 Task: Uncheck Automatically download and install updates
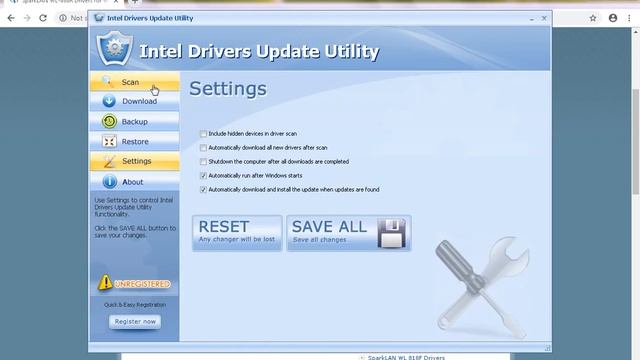pos(203,189)
